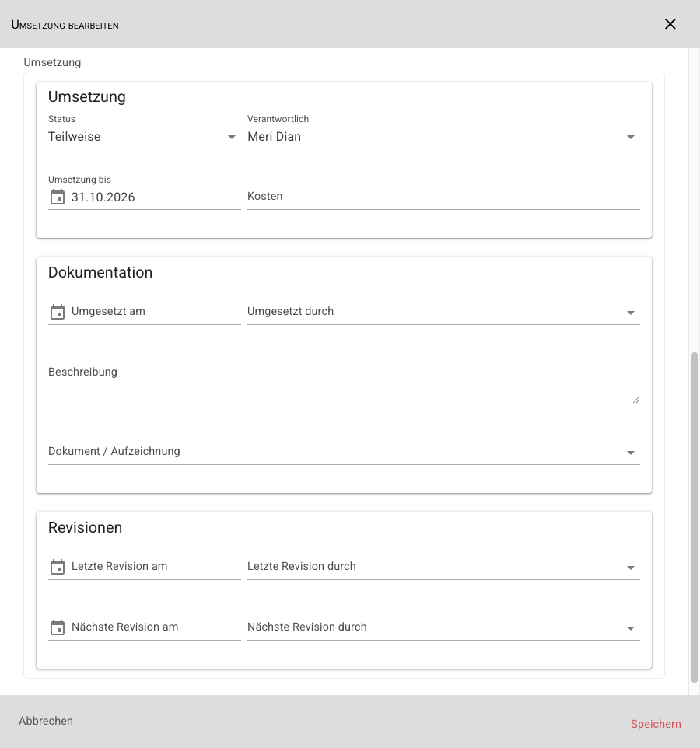Click into the Beschreibung text area
This screenshot has width=700, height=748.
click(344, 383)
